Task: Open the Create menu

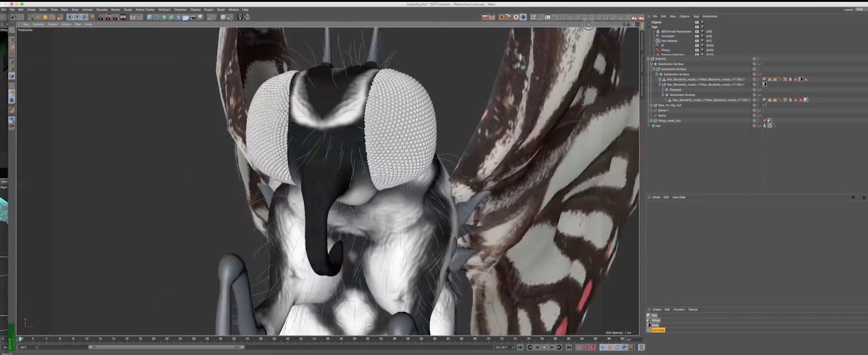Action: tap(31, 10)
